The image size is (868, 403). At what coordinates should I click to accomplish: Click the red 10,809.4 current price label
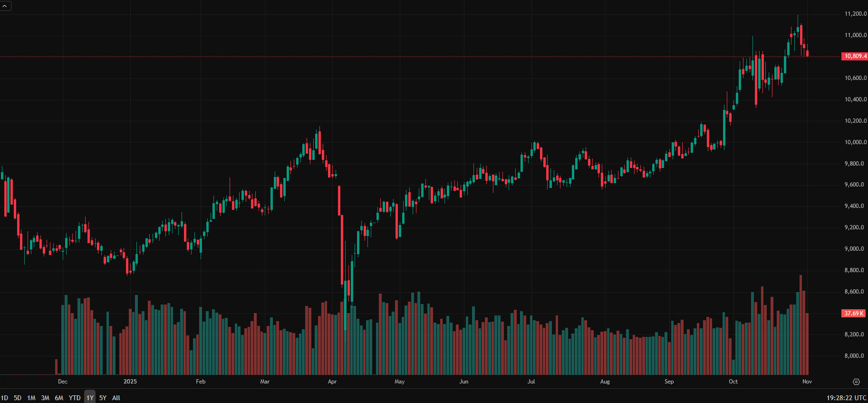click(x=855, y=56)
